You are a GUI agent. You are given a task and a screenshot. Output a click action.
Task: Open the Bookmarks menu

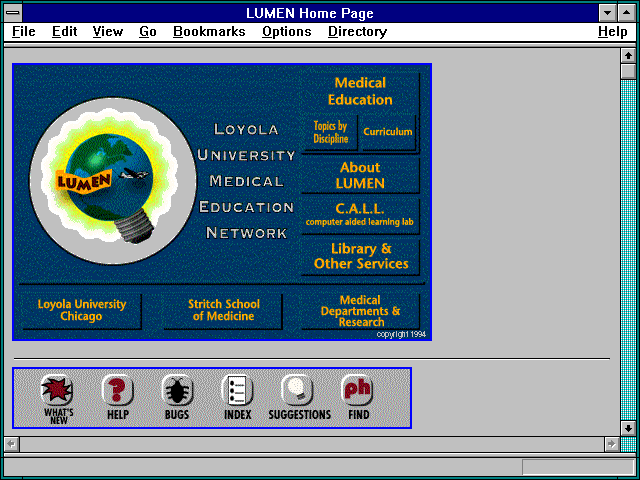(x=209, y=31)
